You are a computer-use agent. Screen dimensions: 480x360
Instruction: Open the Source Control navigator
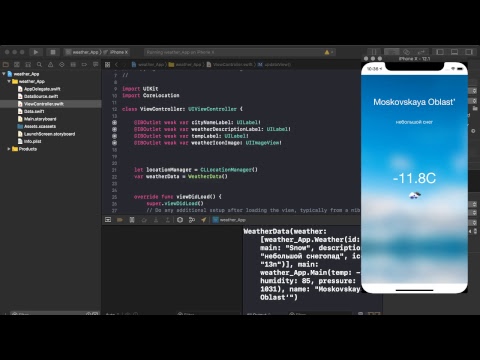point(17,64)
